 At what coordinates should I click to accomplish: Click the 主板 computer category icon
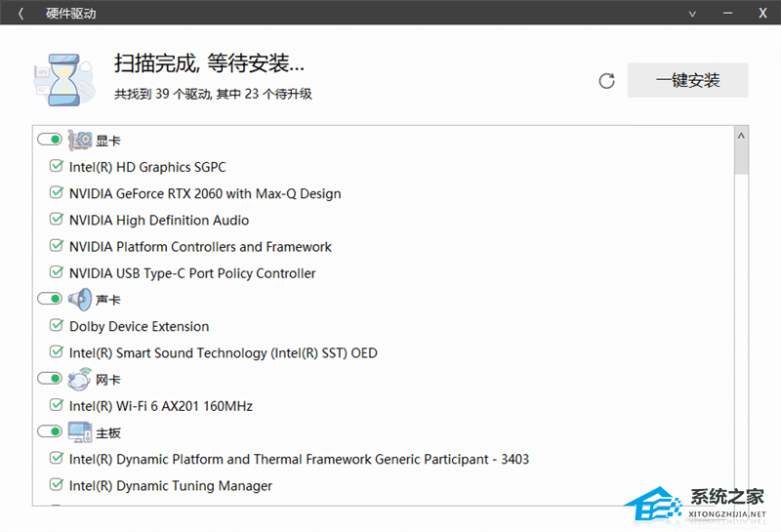[x=80, y=432]
